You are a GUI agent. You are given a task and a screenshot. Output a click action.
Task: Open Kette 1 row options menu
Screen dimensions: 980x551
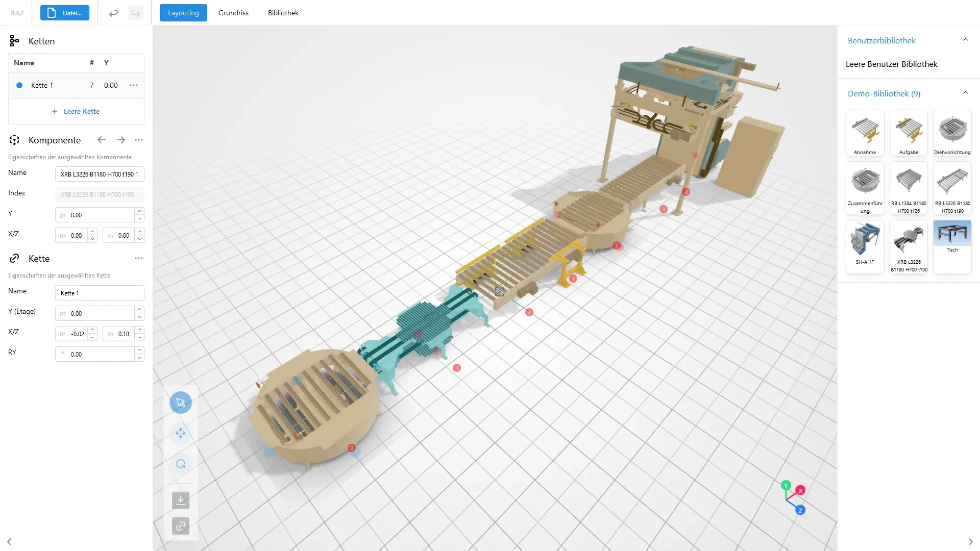(134, 85)
